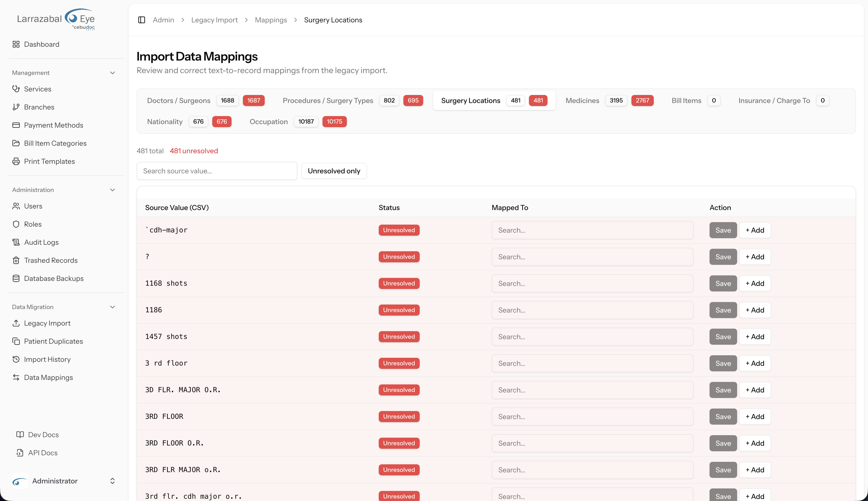
Task: Go to Legacy Import breadcrumb
Action: [214, 20]
